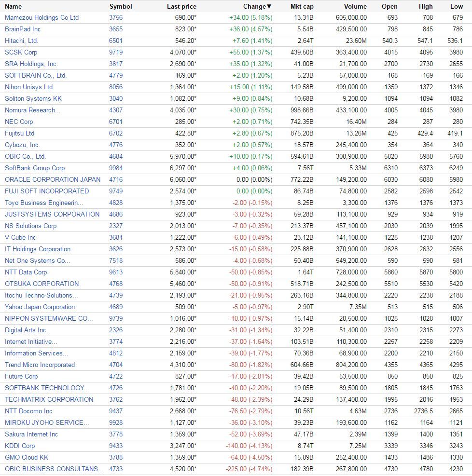Open ORACLE CORPORATION JAPAN link
Screen dimensions: 472x476
(53, 179)
